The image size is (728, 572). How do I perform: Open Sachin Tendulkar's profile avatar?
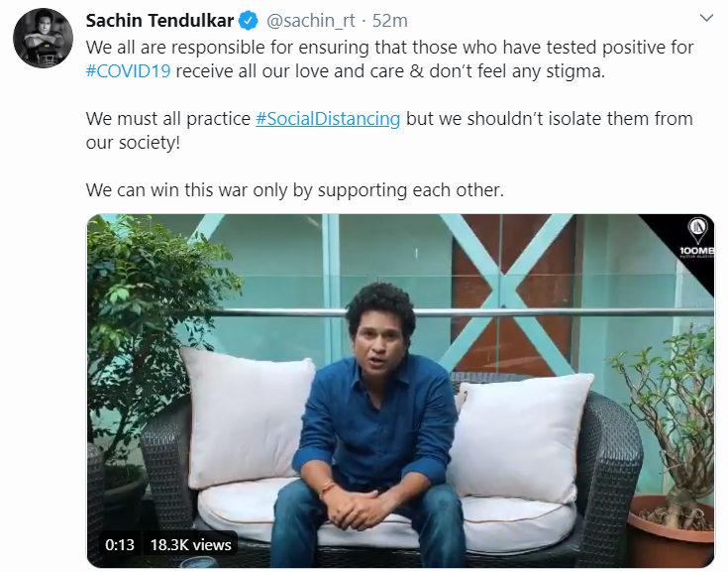pyautogui.click(x=43, y=39)
